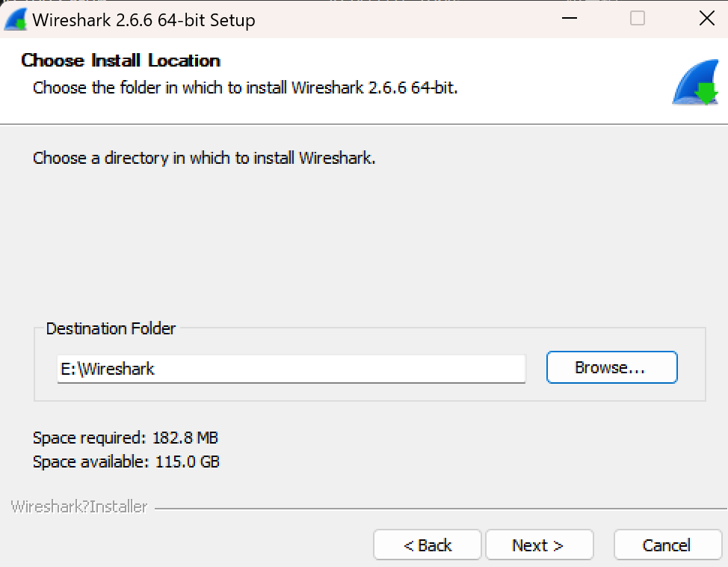Click the "Space available: 115.0 GB" text
This screenshot has width=728, height=567.
pyautogui.click(x=126, y=462)
